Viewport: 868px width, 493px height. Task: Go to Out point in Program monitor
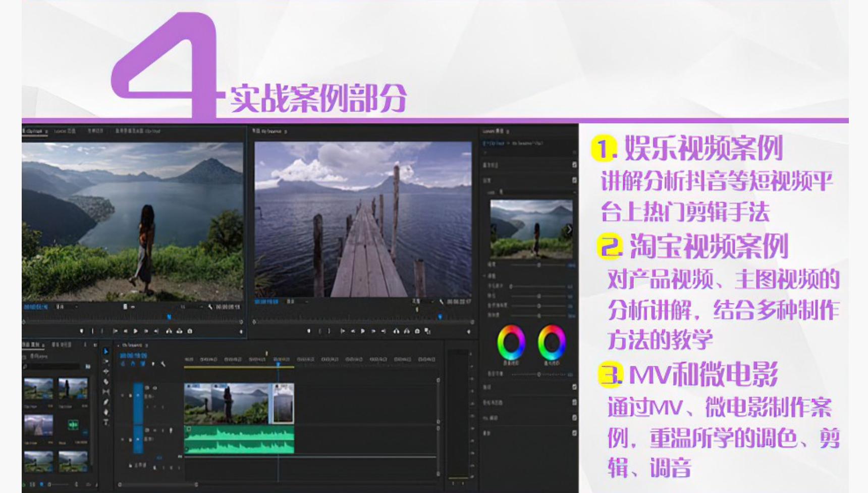(x=384, y=331)
